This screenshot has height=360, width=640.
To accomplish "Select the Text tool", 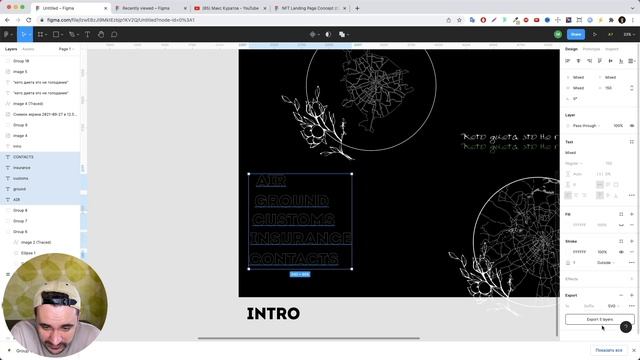I will click(x=87, y=35).
